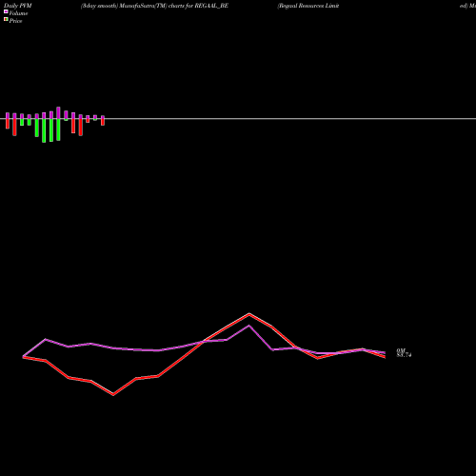476x476 pixels.
Task: Click the peak of the magenta volume line
Action: click(x=249, y=326)
